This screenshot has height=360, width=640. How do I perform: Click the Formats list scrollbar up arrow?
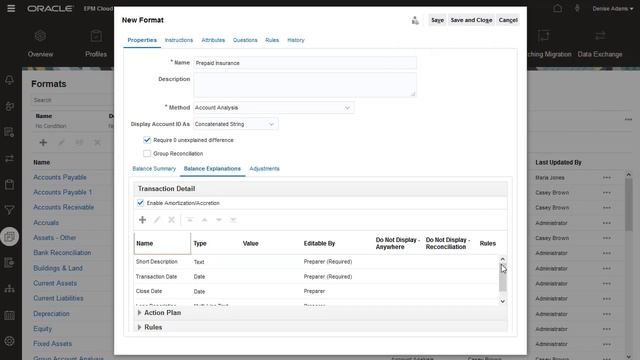[629, 175]
